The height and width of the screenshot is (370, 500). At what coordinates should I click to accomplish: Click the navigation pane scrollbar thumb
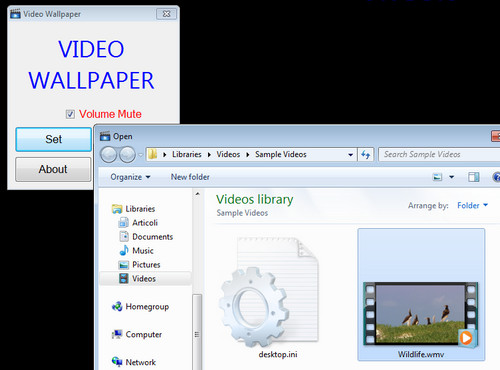tap(197, 332)
